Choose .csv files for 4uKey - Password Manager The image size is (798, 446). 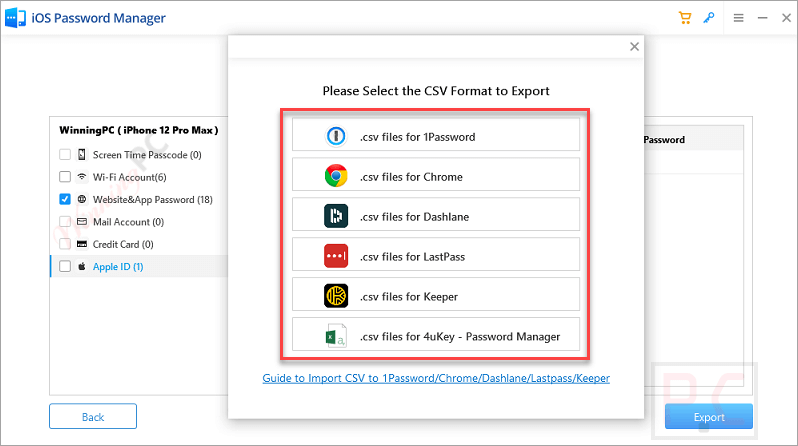tap(436, 334)
